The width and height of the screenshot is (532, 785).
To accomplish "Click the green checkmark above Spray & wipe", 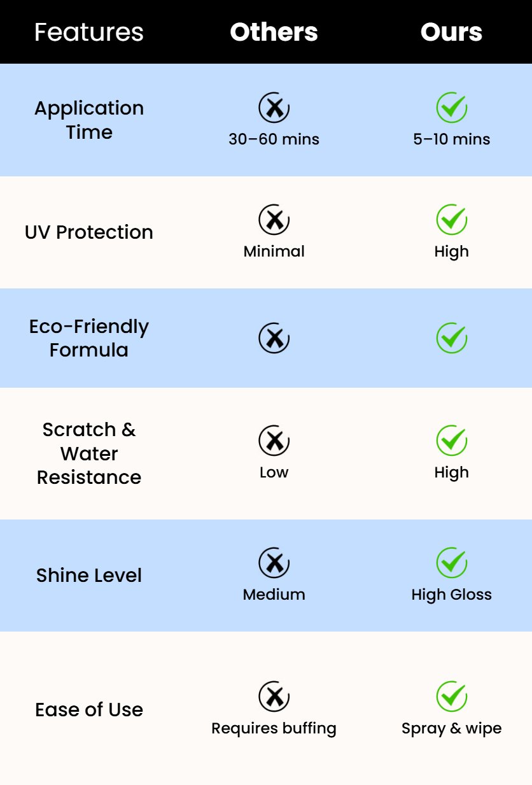I will 452,697.
